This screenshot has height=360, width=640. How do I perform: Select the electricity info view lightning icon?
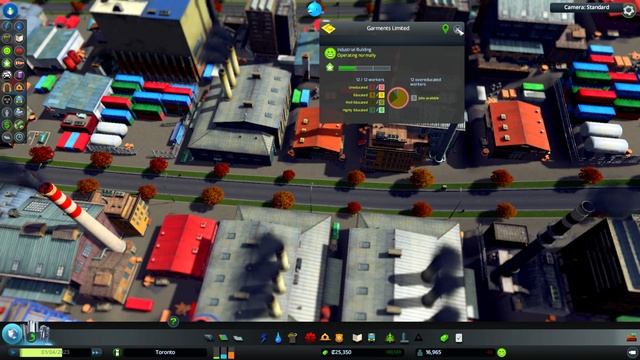click(7, 26)
